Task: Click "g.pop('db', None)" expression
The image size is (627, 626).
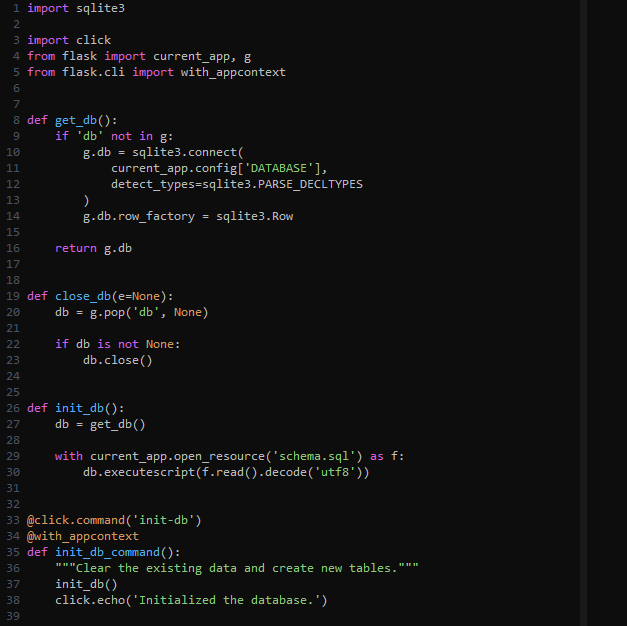Action: (x=149, y=312)
